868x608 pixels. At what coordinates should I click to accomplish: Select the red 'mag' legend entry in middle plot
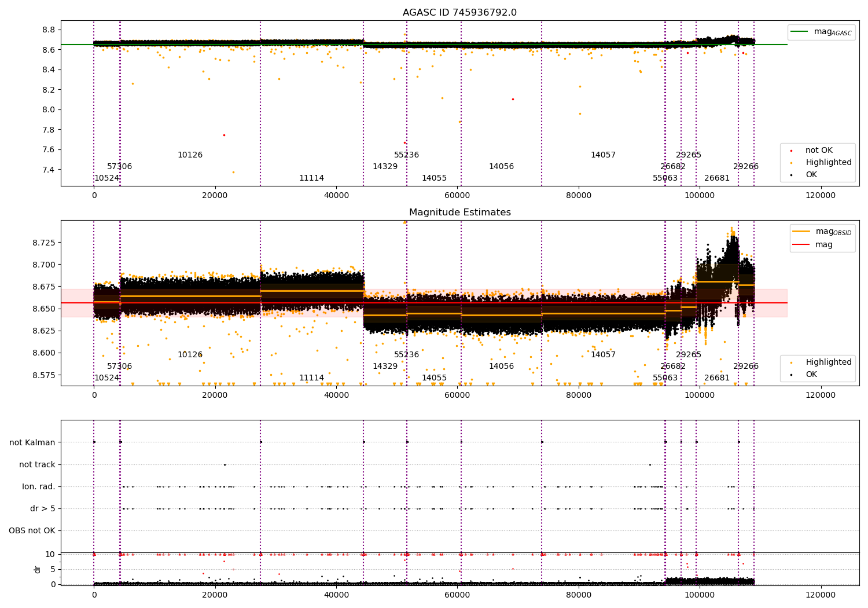click(813, 244)
